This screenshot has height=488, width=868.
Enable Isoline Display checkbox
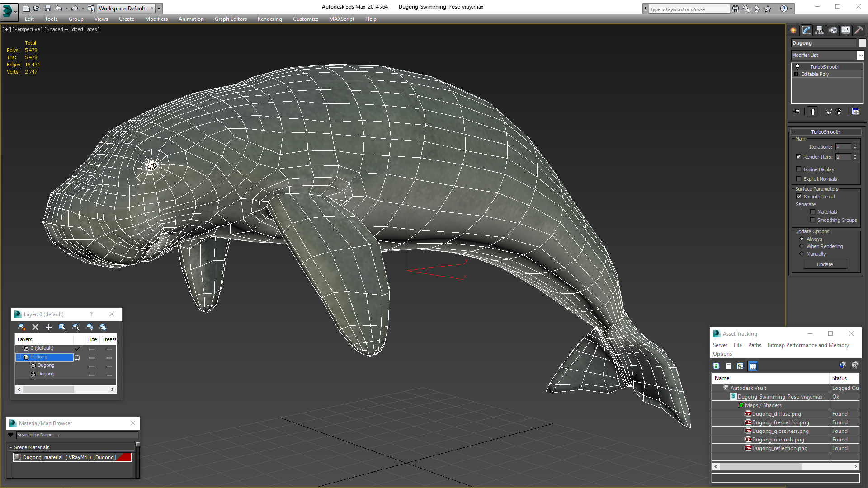[x=798, y=169]
